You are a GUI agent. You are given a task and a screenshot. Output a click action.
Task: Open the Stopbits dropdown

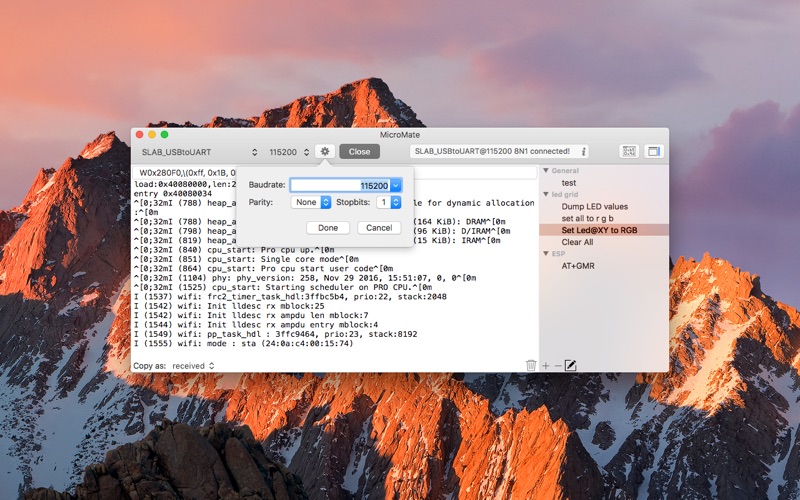[x=388, y=203]
